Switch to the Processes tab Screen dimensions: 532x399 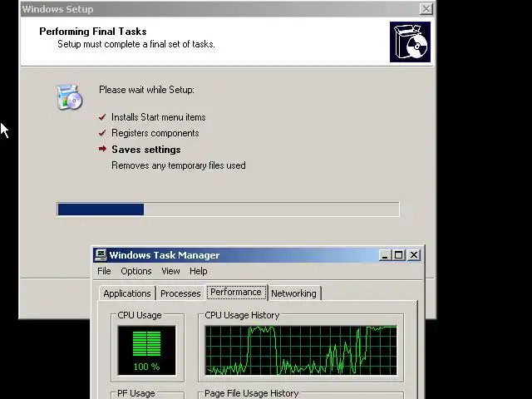click(180, 293)
